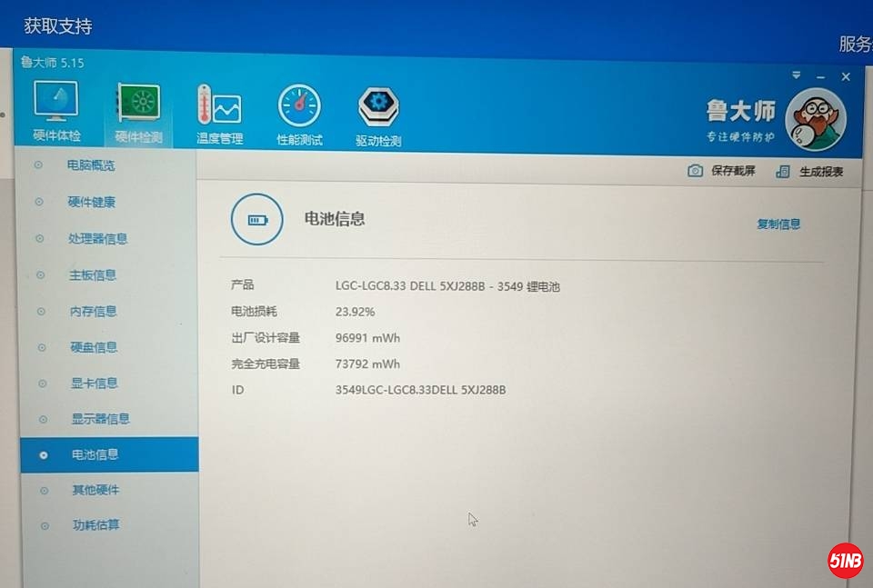Click the full charge value 73792 mWh
This screenshot has width=873, height=588.
(x=367, y=364)
